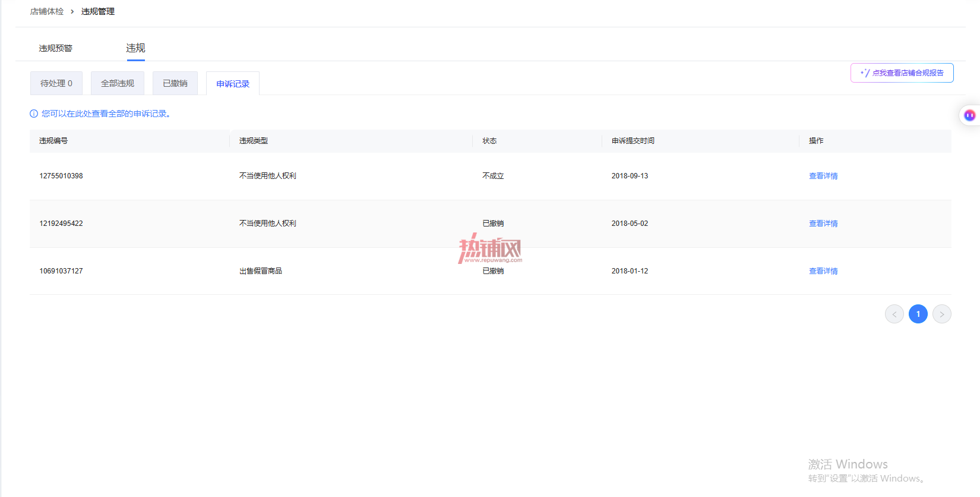View details for violation 12755010398
The image size is (980, 497).
click(x=823, y=176)
